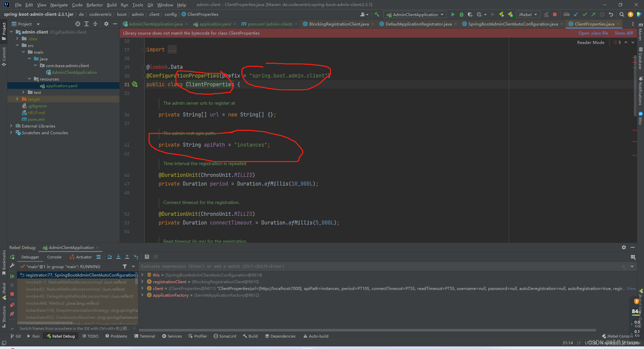The width and height of the screenshot is (644, 349).
Task: Enable the frames filter in Debugger
Action: pyautogui.click(x=125, y=266)
